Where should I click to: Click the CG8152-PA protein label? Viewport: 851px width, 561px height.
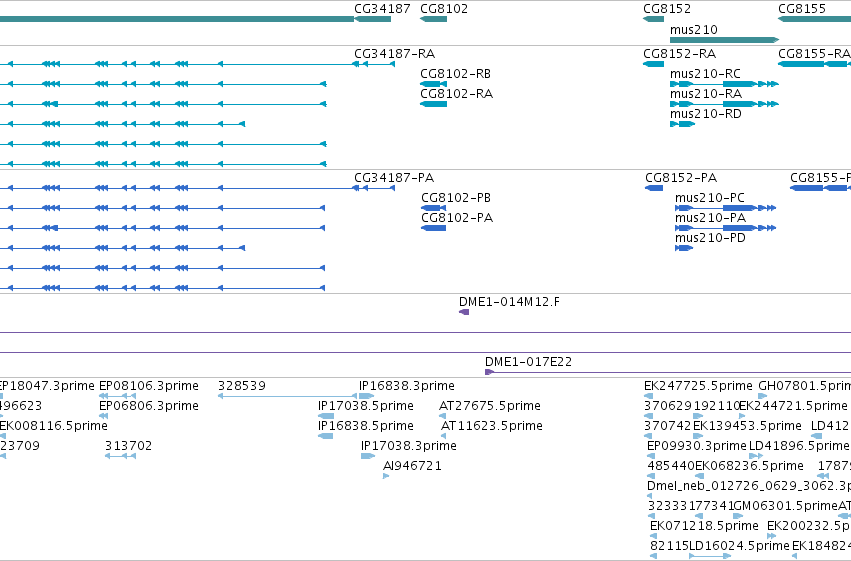point(681,178)
